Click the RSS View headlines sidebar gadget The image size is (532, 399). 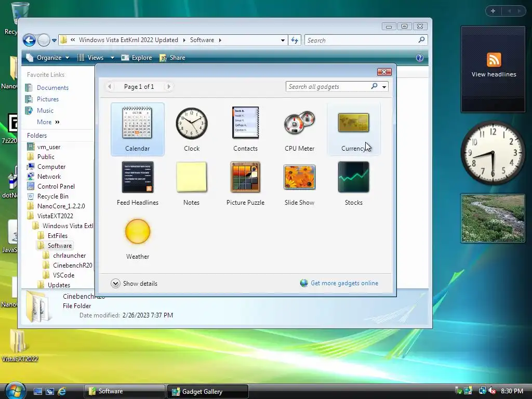tap(493, 69)
